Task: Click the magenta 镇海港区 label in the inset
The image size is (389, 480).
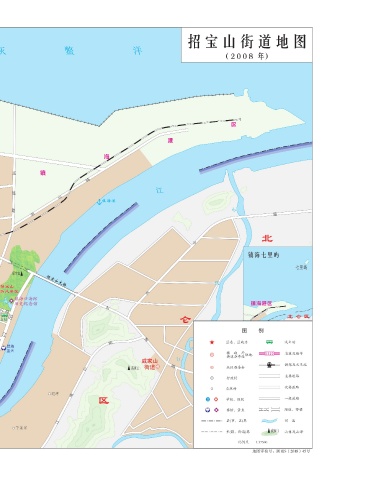Action: pos(262,303)
